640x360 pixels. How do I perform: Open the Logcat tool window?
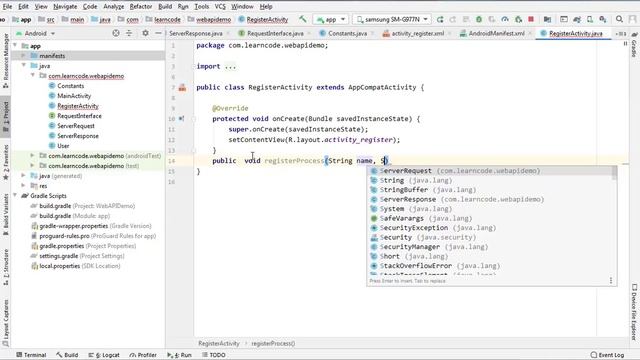[104, 355]
